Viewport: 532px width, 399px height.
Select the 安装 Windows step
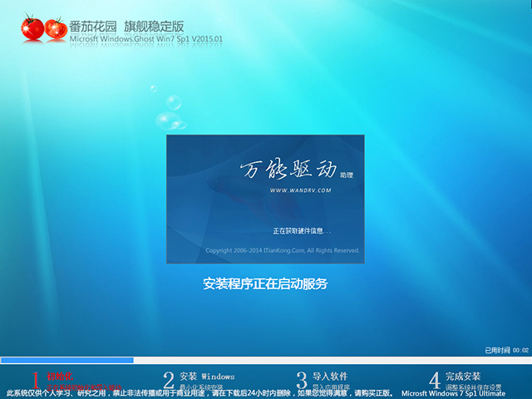(207, 377)
